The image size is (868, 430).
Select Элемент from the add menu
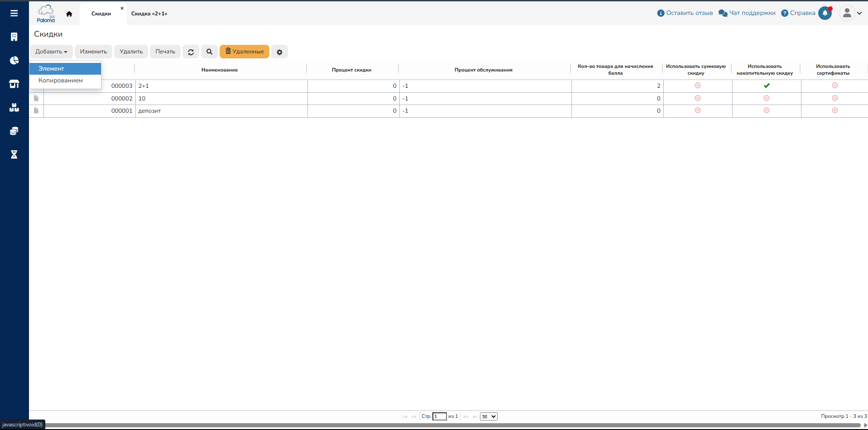51,68
